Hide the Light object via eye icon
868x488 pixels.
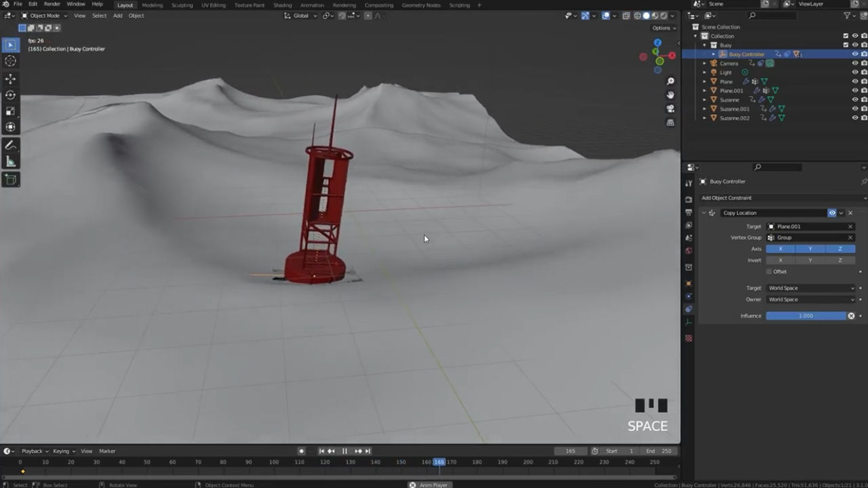[854, 73]
